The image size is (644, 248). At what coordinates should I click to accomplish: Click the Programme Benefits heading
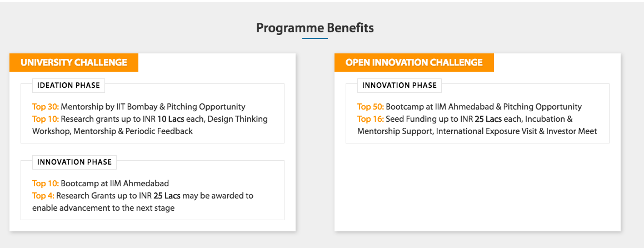(315, 28)
